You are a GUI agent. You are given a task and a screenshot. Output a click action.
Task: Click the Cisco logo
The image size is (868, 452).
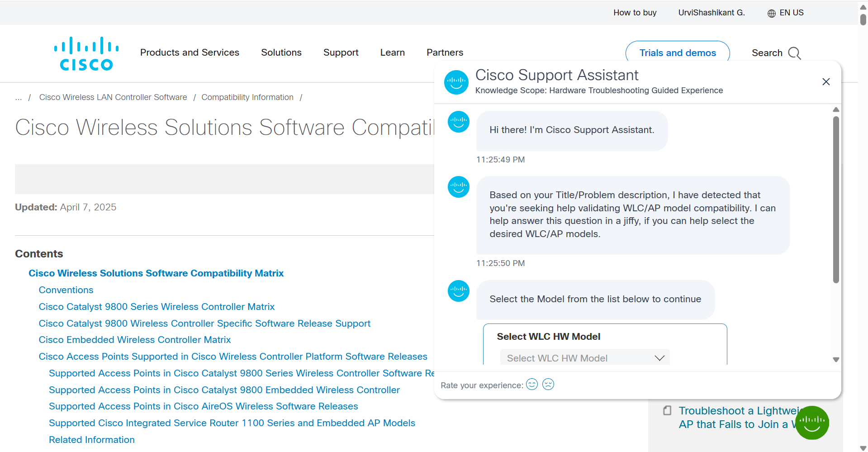coord(86,54)
